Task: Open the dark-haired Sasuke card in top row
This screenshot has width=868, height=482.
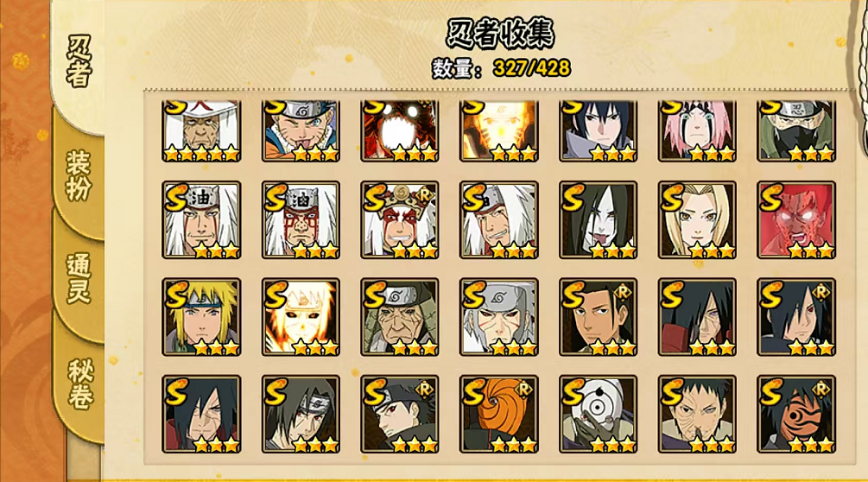Action: (598, 131)
